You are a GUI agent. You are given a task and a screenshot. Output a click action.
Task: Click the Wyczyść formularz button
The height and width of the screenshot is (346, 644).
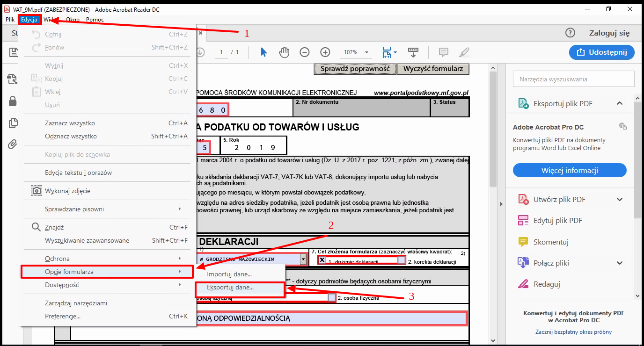coord(433,69)
